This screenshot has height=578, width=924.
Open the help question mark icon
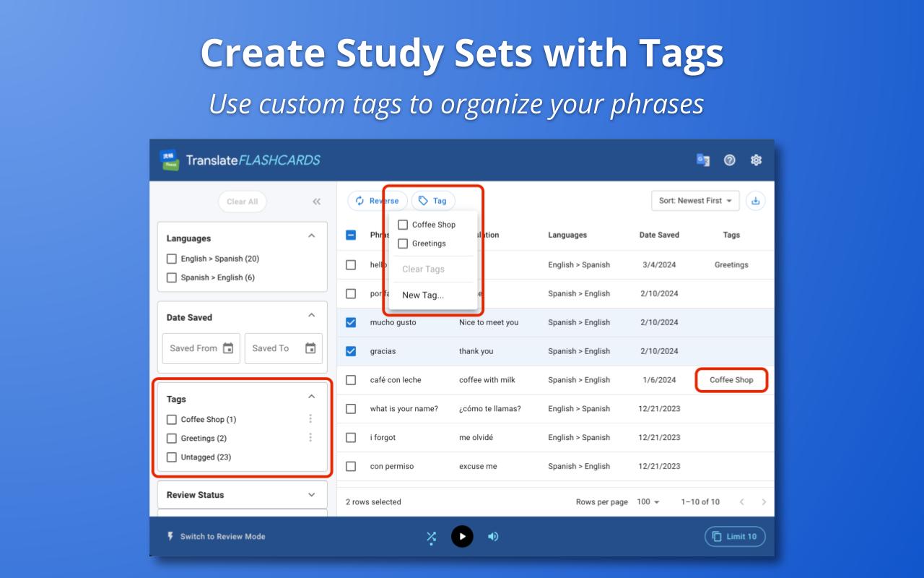click(730, 160)
